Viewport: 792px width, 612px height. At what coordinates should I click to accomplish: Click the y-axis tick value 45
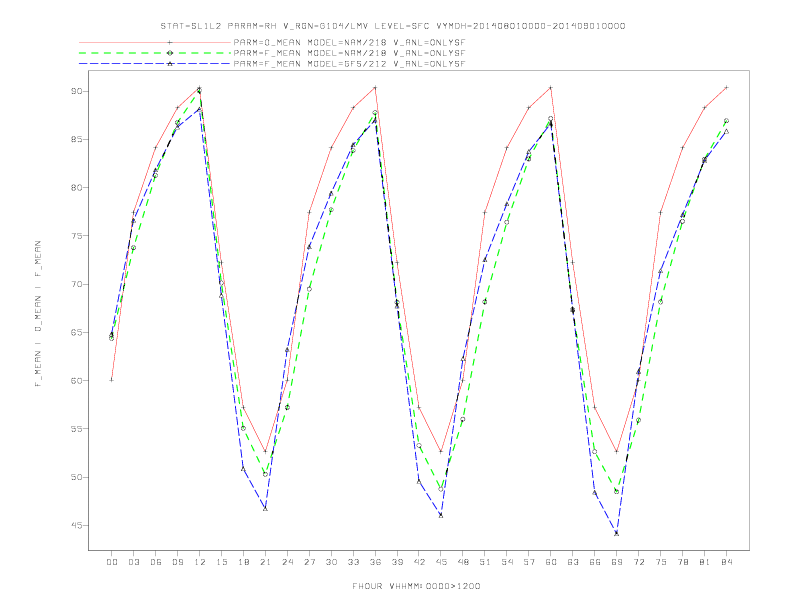(77, 526)
